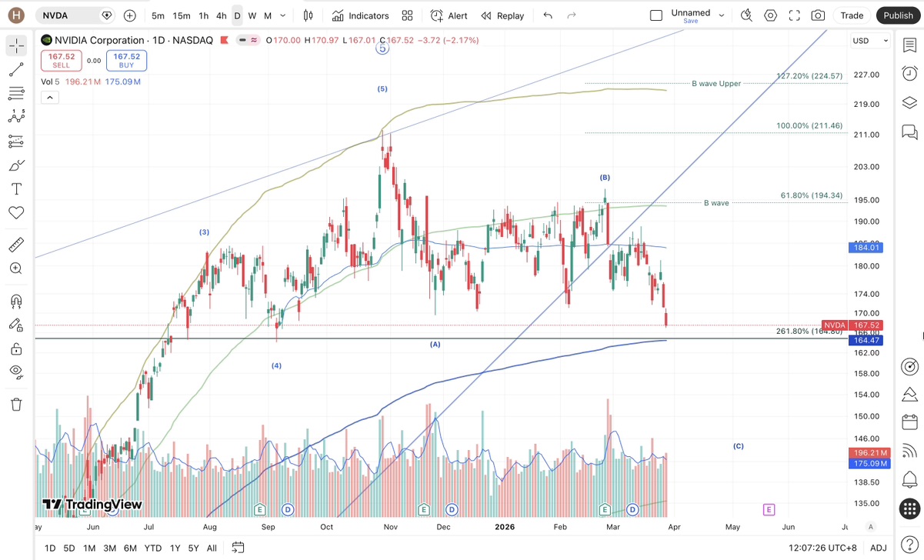Click the NVDA symbol search field
The width and height of the screenshot is (924, 560).
pyautogui.click(x=69, y=15)
